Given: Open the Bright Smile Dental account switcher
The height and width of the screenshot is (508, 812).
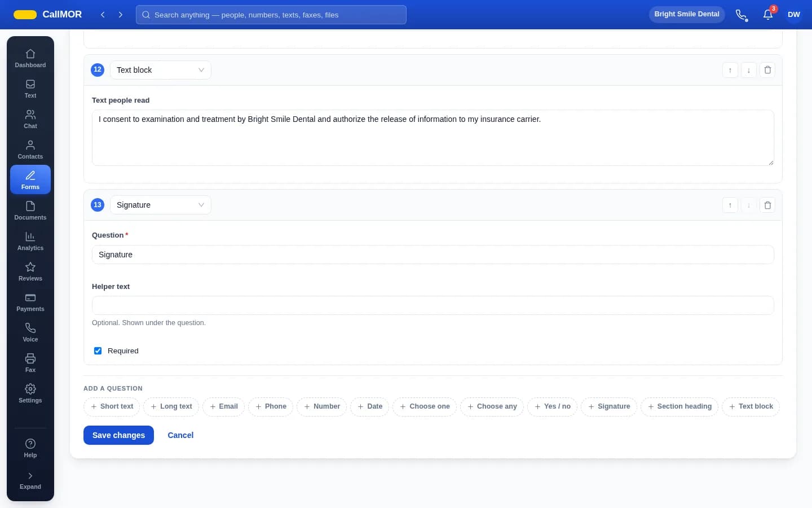Looking at the screenshot, I should click(x=687, y=14).
